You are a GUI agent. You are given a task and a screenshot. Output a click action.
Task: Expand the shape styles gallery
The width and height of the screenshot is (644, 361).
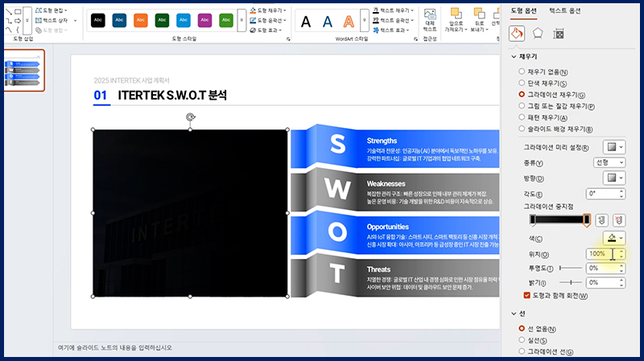click(x=242, y=20)
